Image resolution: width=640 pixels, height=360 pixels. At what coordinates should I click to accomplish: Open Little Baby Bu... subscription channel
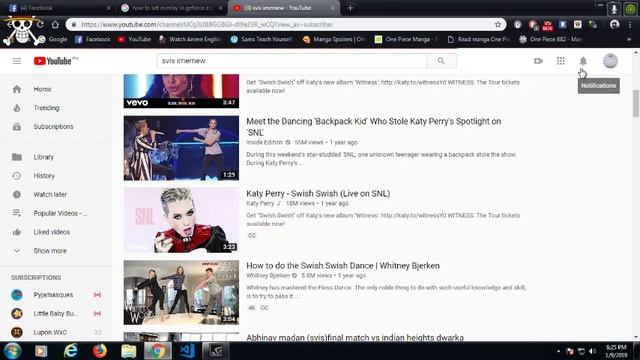point(56,313)
